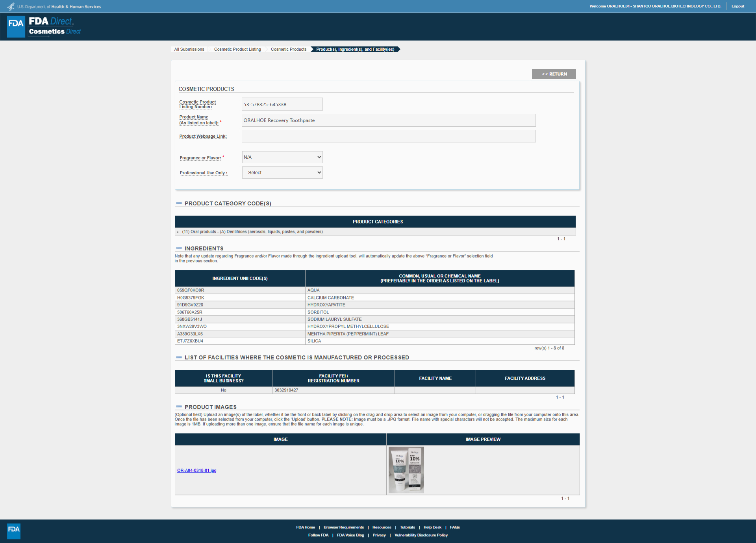Click the FDA Direct logo in header
The width and height of the screenshot is (756, 543).
44,26
